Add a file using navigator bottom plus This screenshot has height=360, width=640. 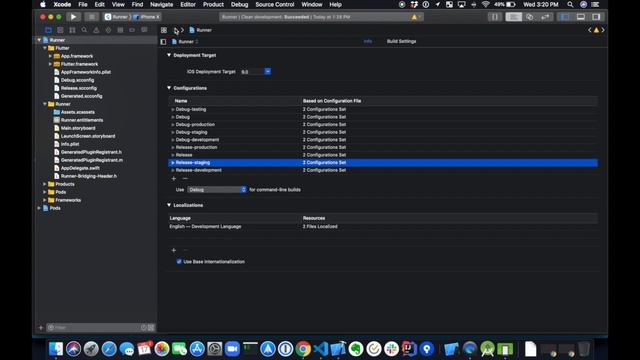pyautogui.click(x=40, y=327)
